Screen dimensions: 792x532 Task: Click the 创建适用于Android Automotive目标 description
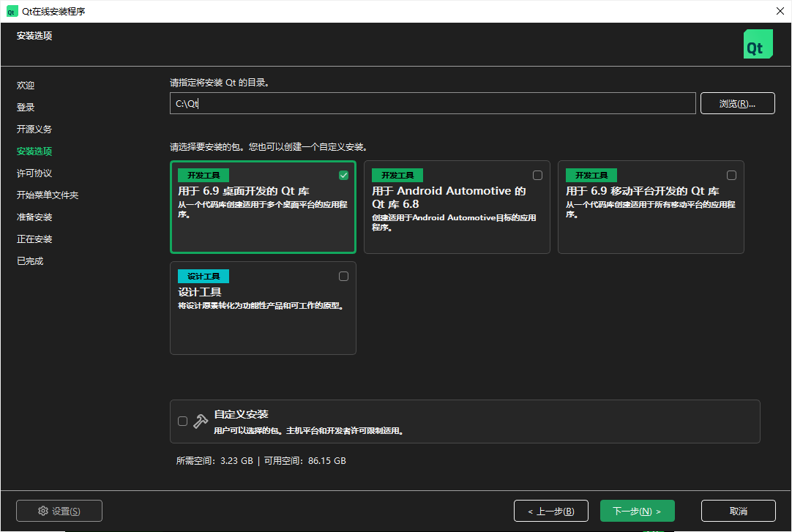coord(454,222)
